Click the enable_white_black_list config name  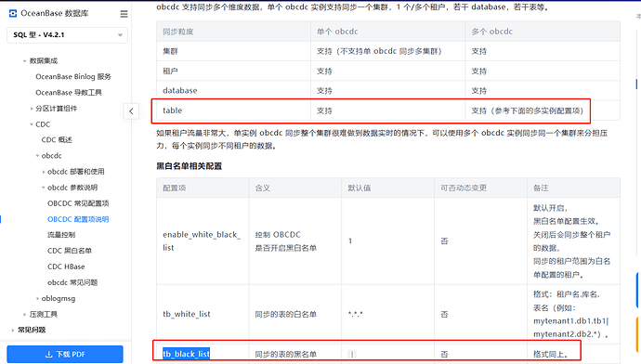(202, 241)
